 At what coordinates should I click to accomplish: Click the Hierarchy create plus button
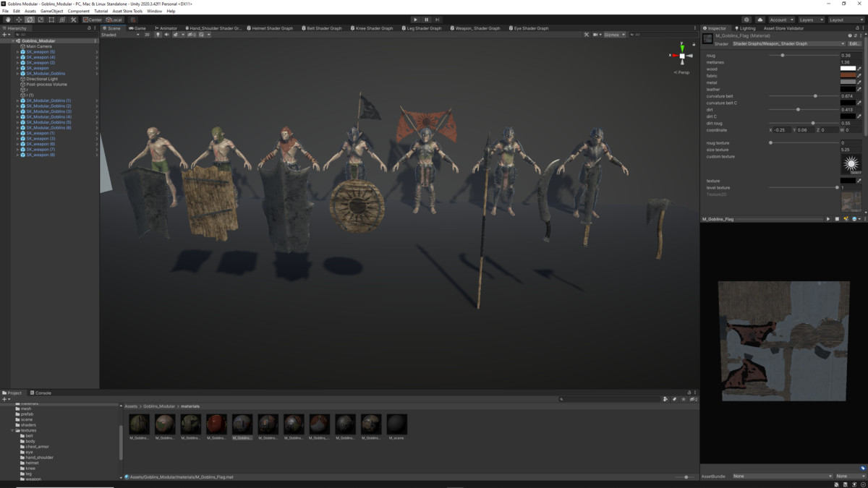click(6, 35)
